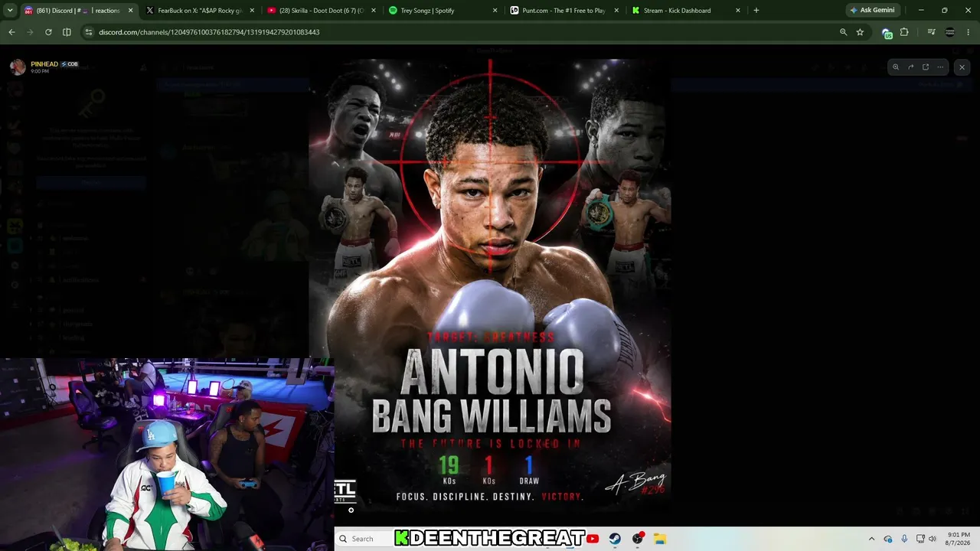
Task: Close the Discord image preview
Action: (x=962, y=67)
